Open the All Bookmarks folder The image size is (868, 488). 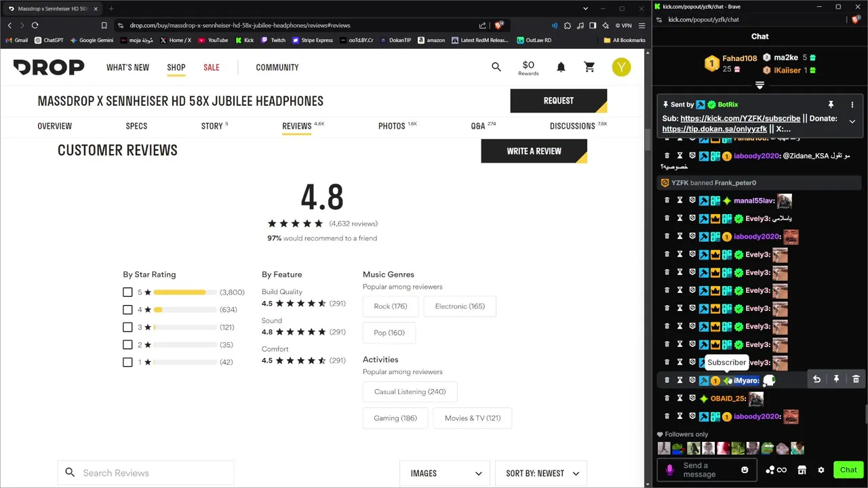[x=625, y=40]
